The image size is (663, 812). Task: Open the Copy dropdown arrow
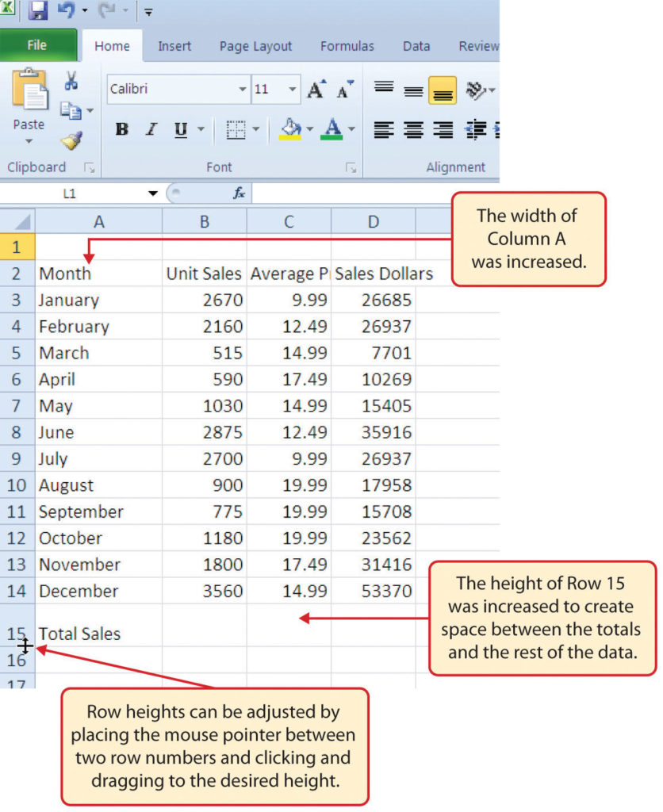click(x=90, y=110)
